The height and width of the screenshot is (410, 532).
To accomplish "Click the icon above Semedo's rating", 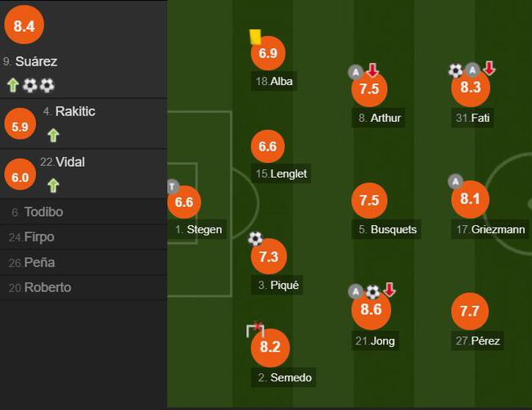I will [255, 330].
